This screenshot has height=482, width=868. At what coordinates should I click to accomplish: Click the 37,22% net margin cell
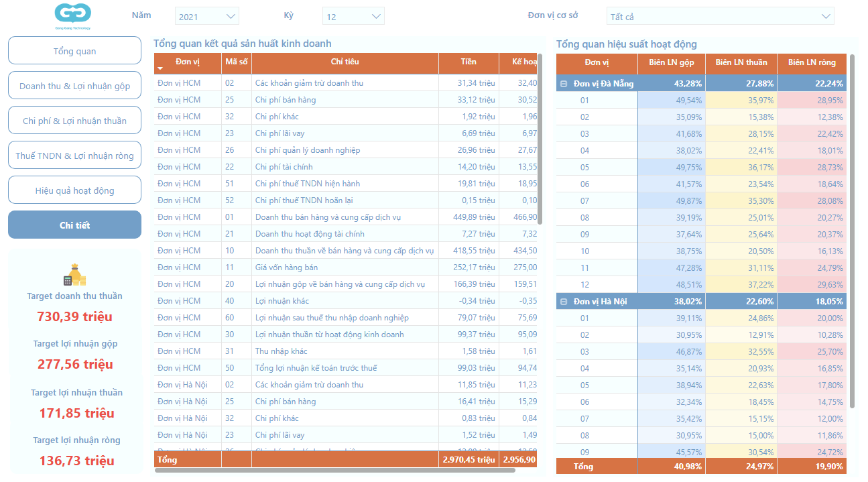point(741,285)
